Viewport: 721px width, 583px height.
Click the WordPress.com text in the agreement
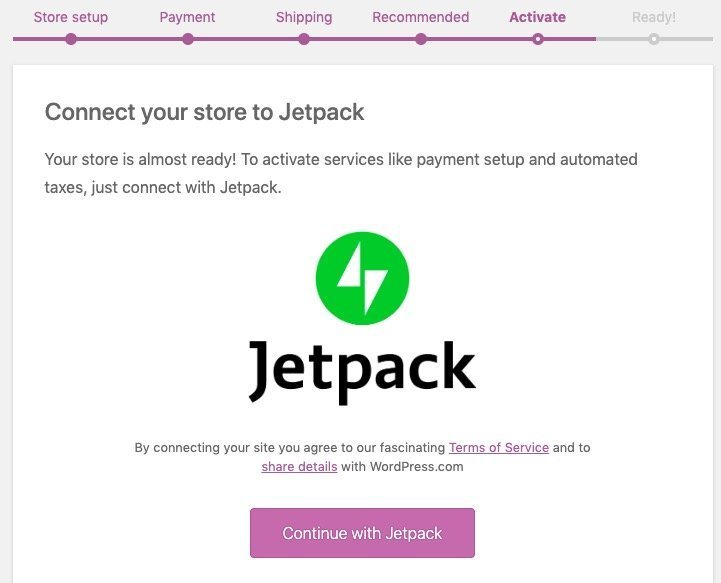(x=414, y=467)
